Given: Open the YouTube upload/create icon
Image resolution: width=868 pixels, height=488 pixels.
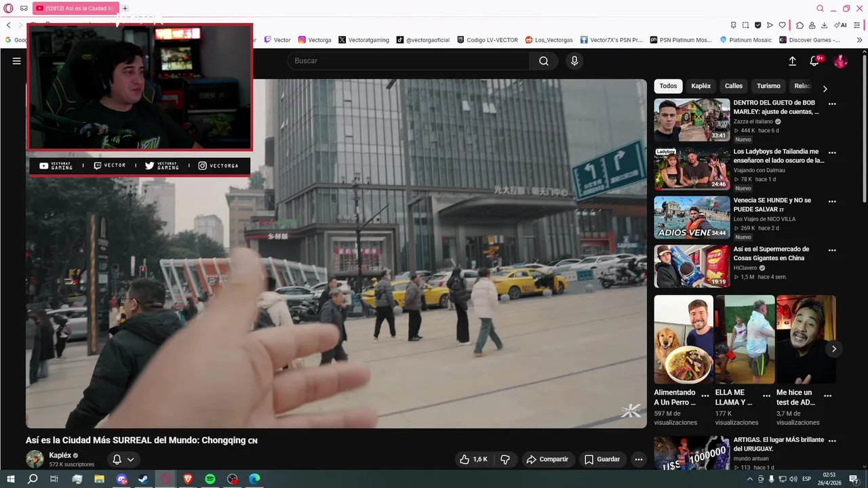Looking at the screenshot, I should click(x=792, y=61).
